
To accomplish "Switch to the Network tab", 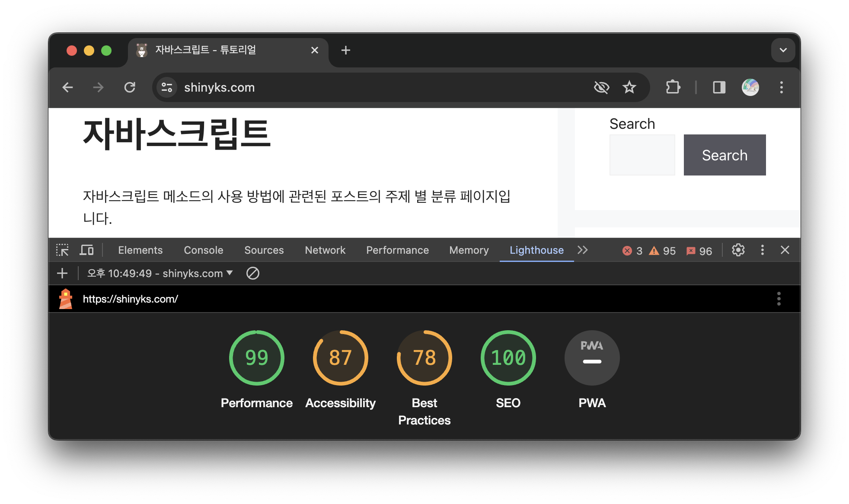I will 325,250.
